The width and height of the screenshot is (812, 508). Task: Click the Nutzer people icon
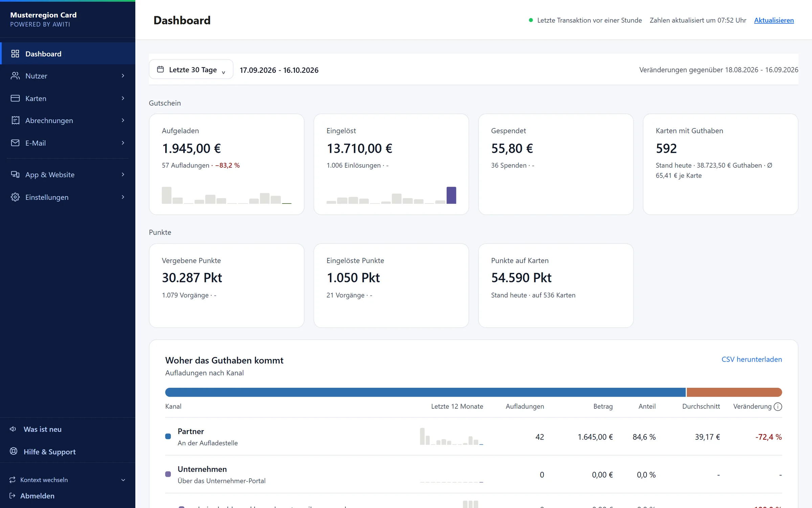click(x=15, y=76)
